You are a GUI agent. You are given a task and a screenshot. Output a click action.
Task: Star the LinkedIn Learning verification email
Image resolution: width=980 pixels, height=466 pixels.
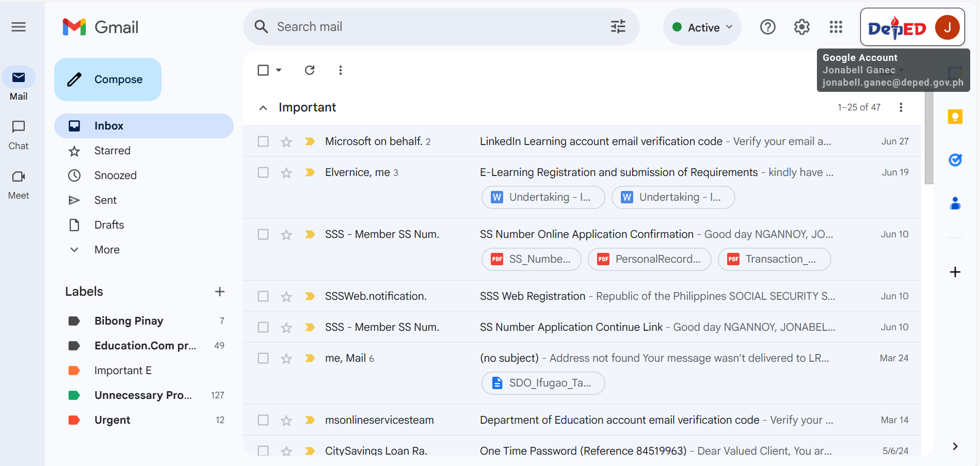(286, 142)
